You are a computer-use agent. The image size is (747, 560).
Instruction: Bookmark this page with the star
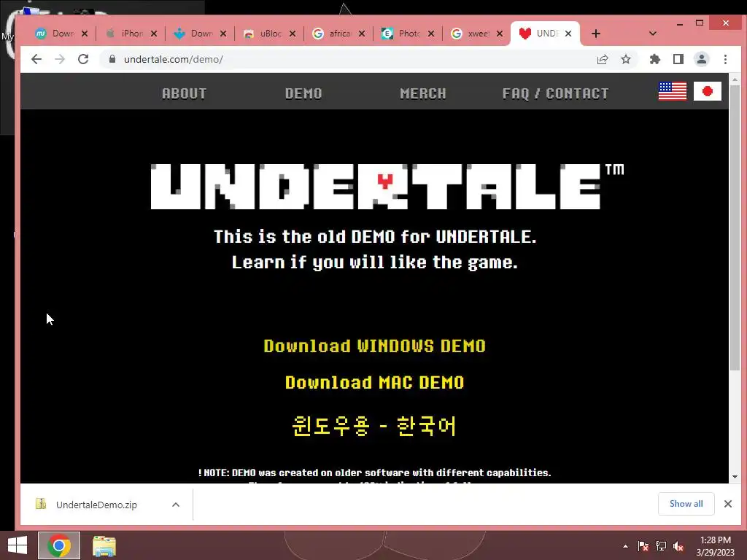click(x=625, y=59)
